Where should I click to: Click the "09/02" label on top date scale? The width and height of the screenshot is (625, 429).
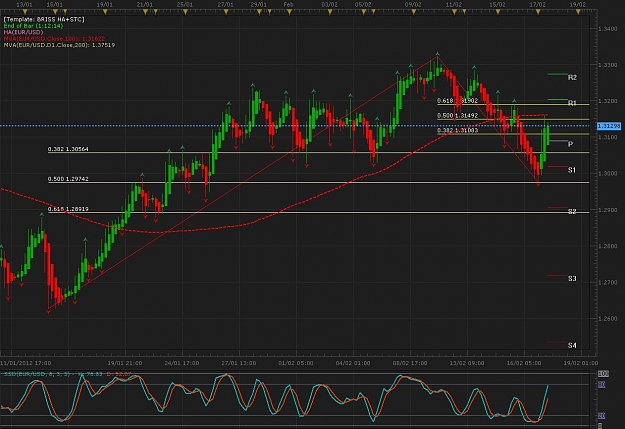pyautogui.click(x=413, y=4)
